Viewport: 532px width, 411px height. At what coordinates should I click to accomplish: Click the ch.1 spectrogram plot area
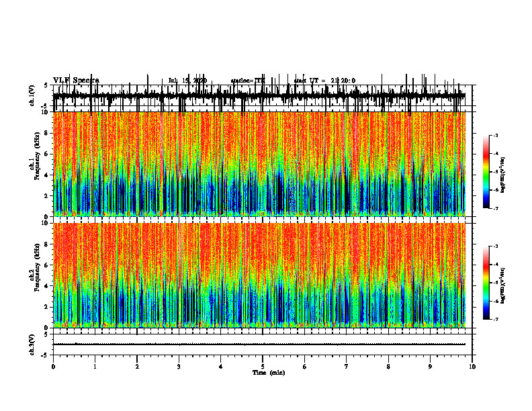[259, 164]
